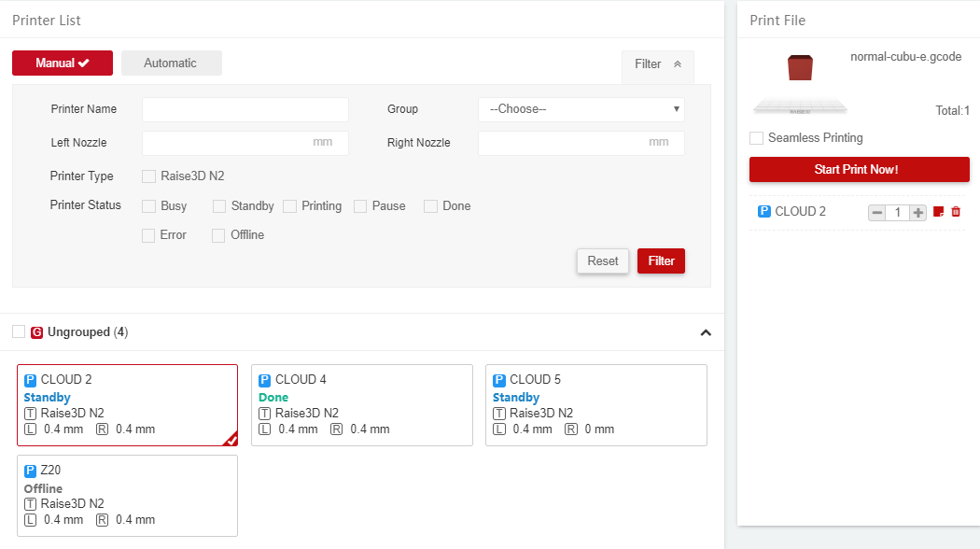Viewport: 980px width, 549px height.
Task: Enable Seamless Printing checkbox
Action: coord(757,138)
